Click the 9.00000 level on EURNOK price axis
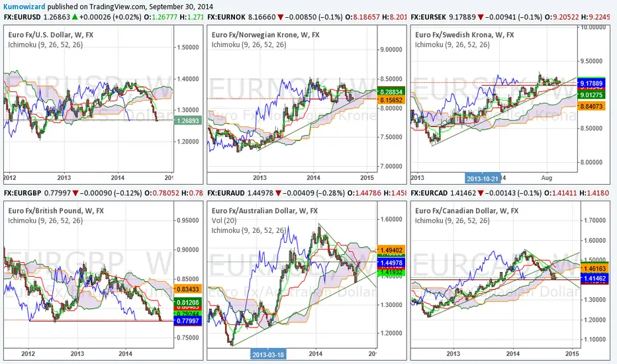Image resolution: width=617 pixels, height=364 pixels. click(x=391, y=50)
